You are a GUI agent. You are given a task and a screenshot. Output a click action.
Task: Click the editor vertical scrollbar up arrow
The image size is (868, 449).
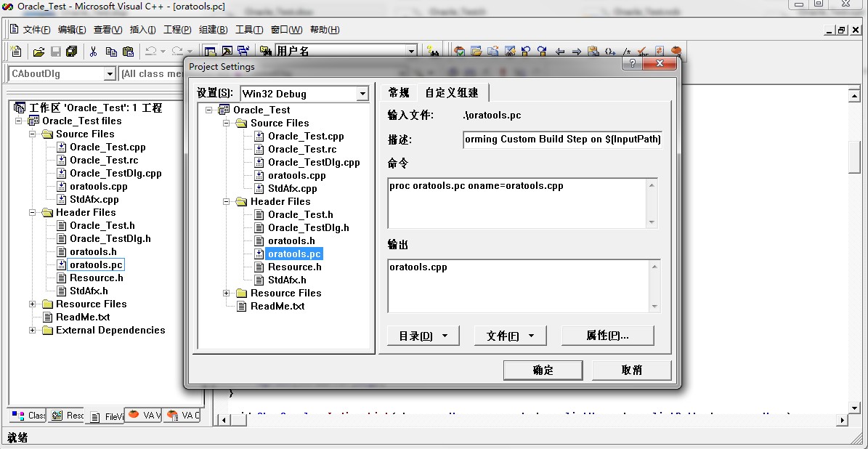coord(853,95)
